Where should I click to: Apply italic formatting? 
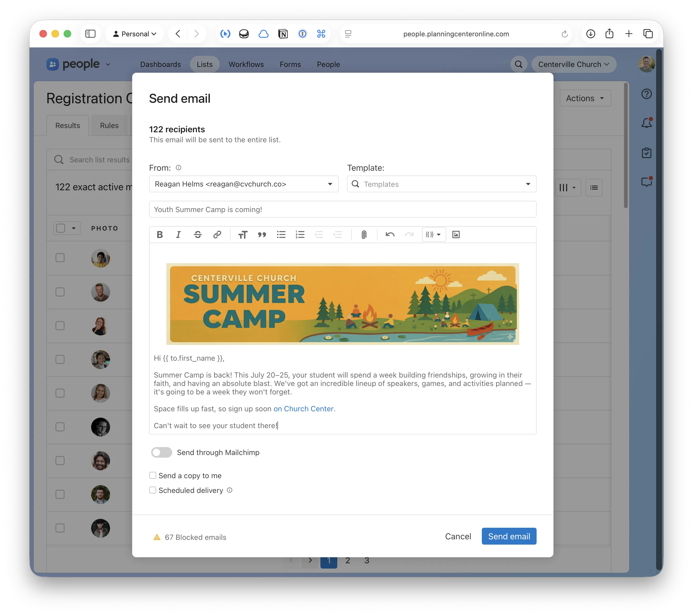[x=178, y=234]
